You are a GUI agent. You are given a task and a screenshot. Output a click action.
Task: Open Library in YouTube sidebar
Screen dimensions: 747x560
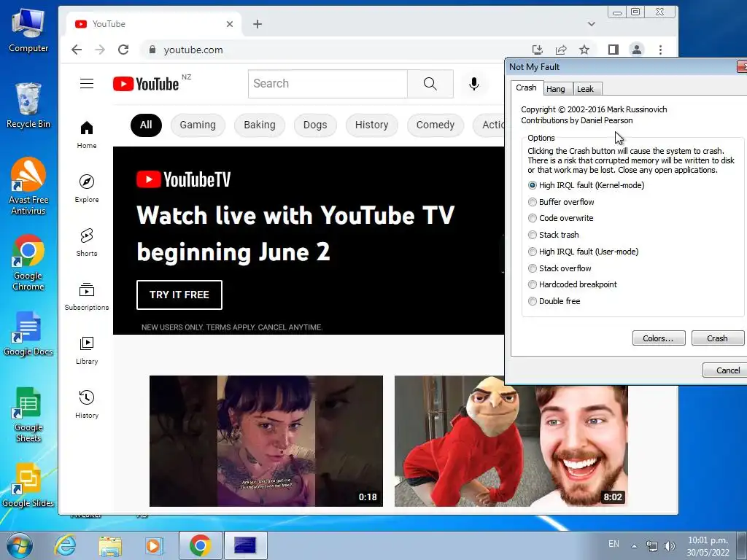87,351
